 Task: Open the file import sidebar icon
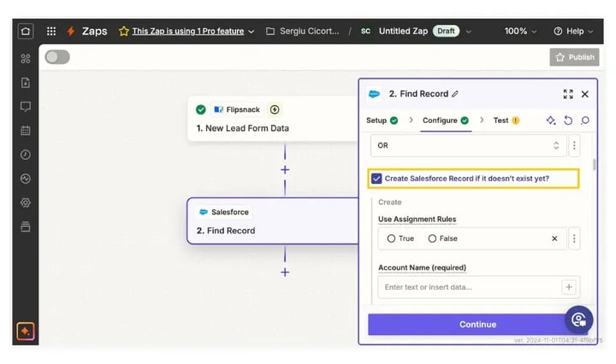(x=26, y=83)
